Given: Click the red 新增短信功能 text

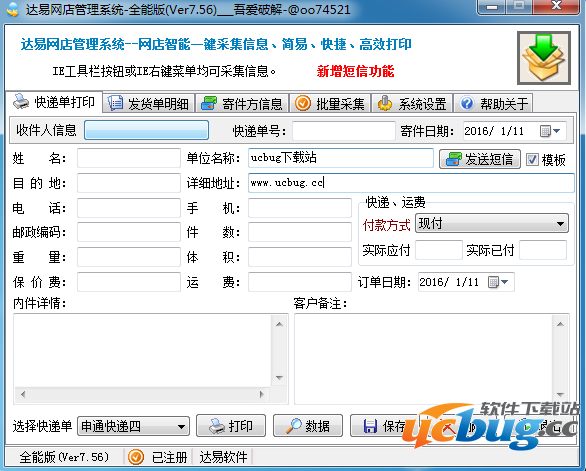Looking at the screenshot, I should coord(355,71).
